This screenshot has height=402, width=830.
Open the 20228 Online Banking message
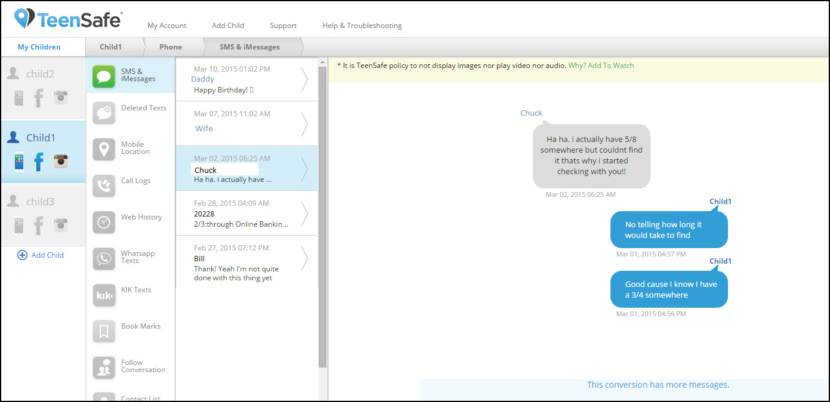click(x=247, y=213)
